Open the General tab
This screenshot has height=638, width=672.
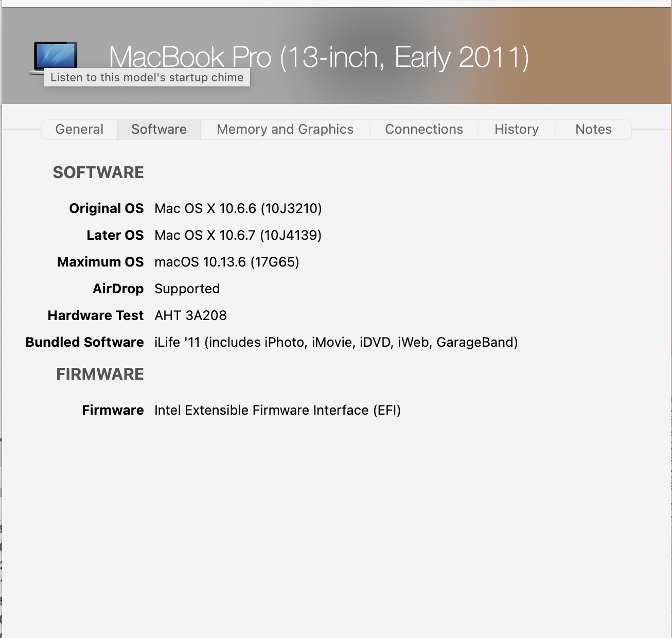79,129
